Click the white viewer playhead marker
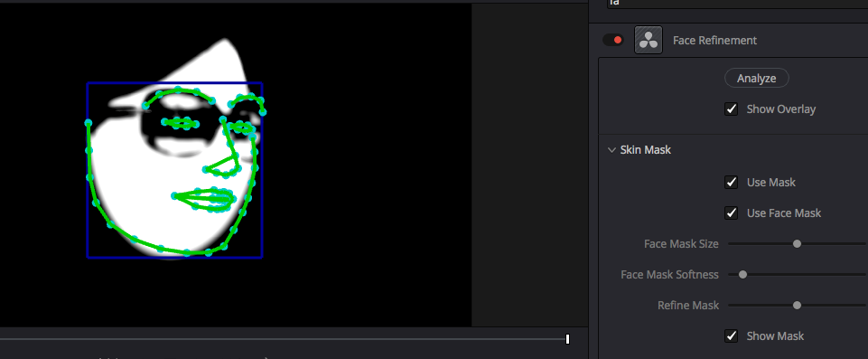Viewport: 868px width, 359px height. [567, 339]
